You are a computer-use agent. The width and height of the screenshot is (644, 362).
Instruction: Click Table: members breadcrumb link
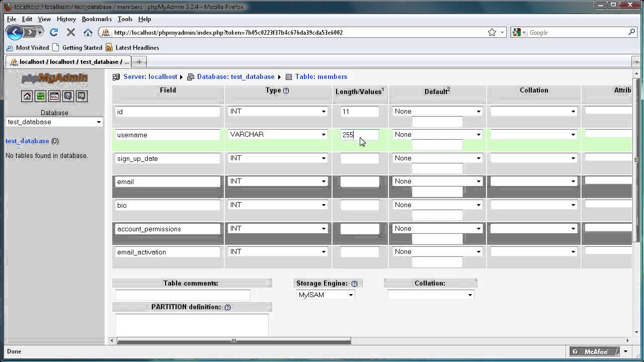[321, 77]
